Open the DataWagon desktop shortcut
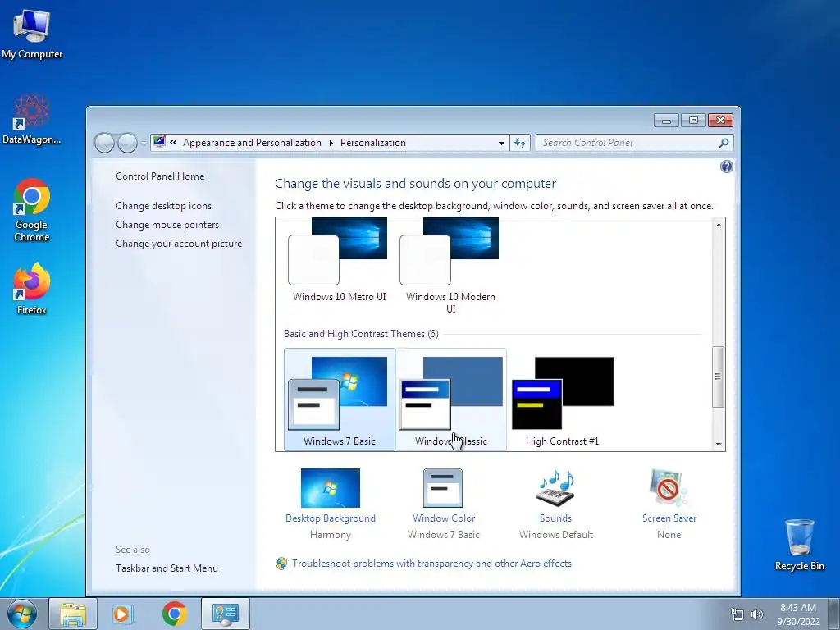The width and height of the screenshot is (840, 630). [32, 119]
